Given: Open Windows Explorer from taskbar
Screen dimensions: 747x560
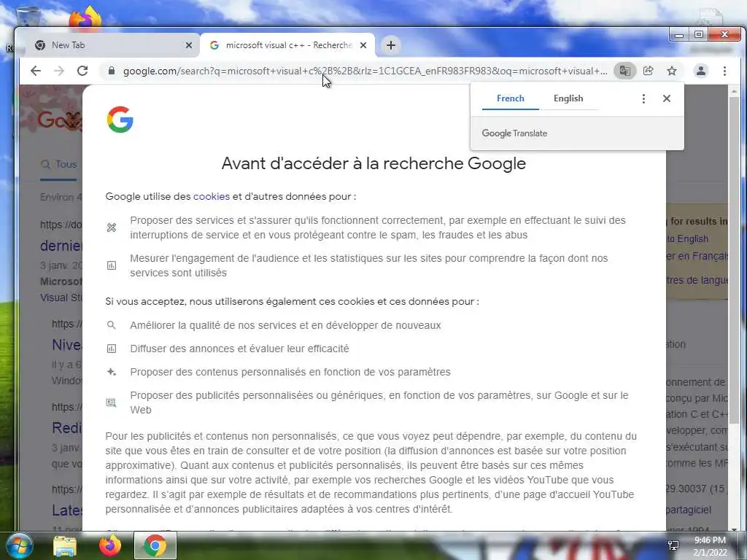Looking at the screenshot, I should [65, 546].
